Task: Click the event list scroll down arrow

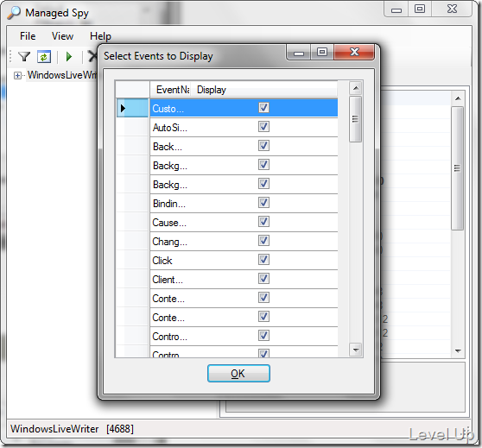Action: 356,350
